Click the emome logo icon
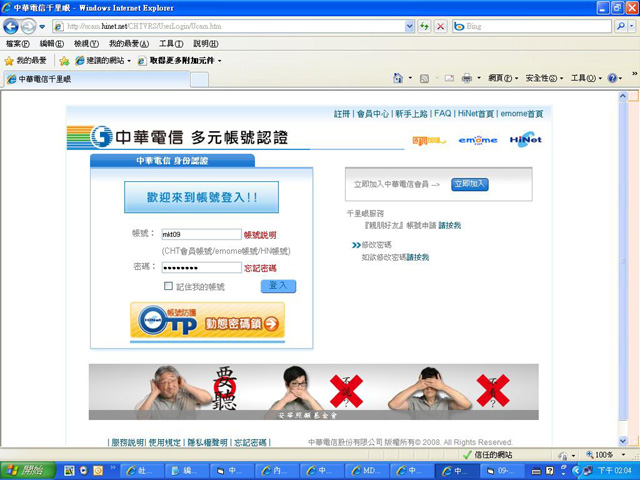Viewport: 640px width, 480px height. (x=478, y=140)
